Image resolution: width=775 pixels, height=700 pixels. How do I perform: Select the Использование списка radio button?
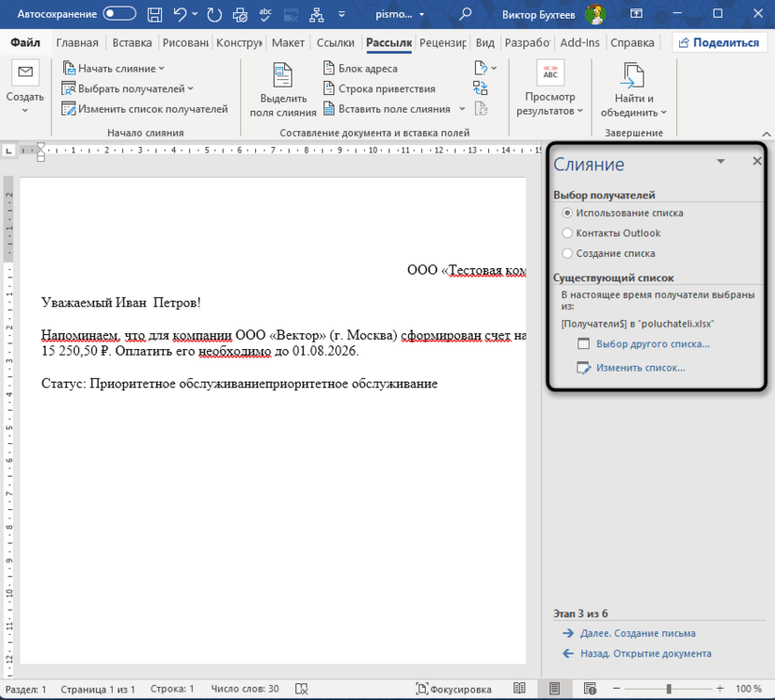point(567,213)
